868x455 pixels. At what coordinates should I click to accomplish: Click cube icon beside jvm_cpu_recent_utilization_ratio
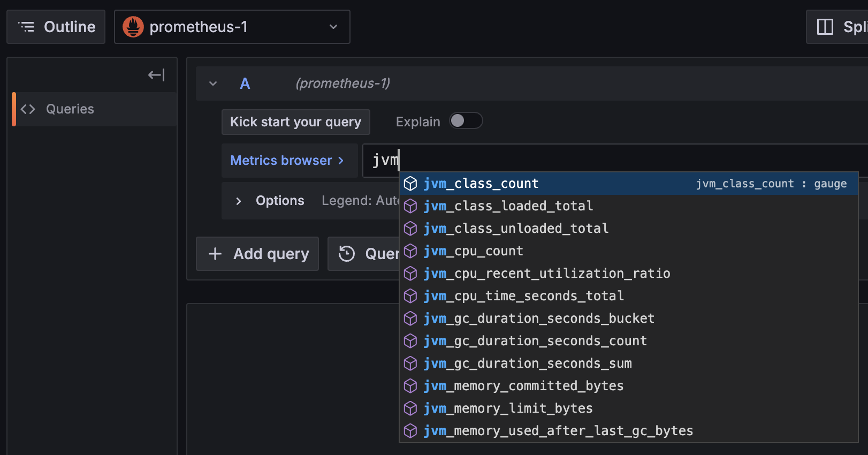410,274
